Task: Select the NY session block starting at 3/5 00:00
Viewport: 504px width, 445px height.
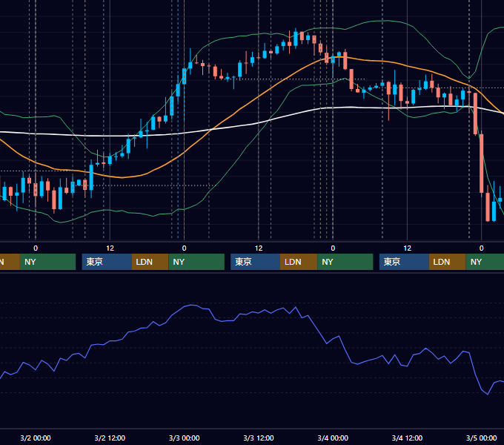Action: (x=485, y=262)
